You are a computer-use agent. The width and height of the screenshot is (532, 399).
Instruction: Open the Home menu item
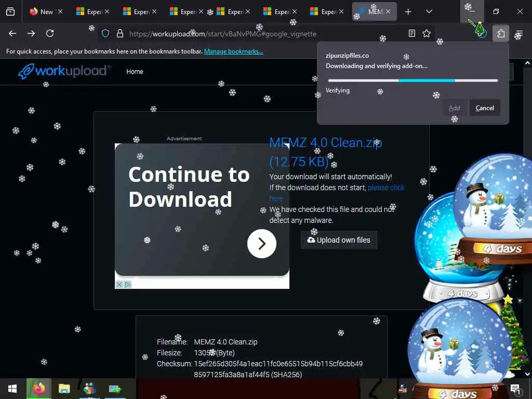135,72
